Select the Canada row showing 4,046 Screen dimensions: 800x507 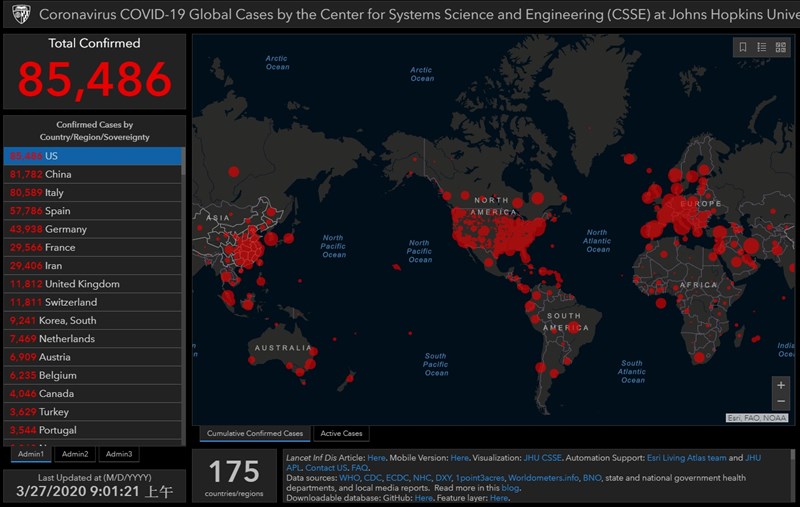tap(92, 394)
